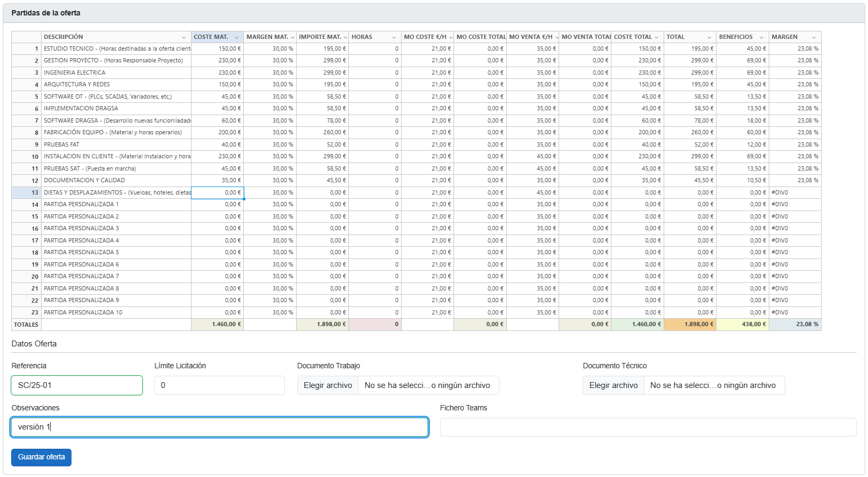The width and height of the screenshot is (868, 477).
Task: Select the Fichero Teams input field
Action: point(648,427)
